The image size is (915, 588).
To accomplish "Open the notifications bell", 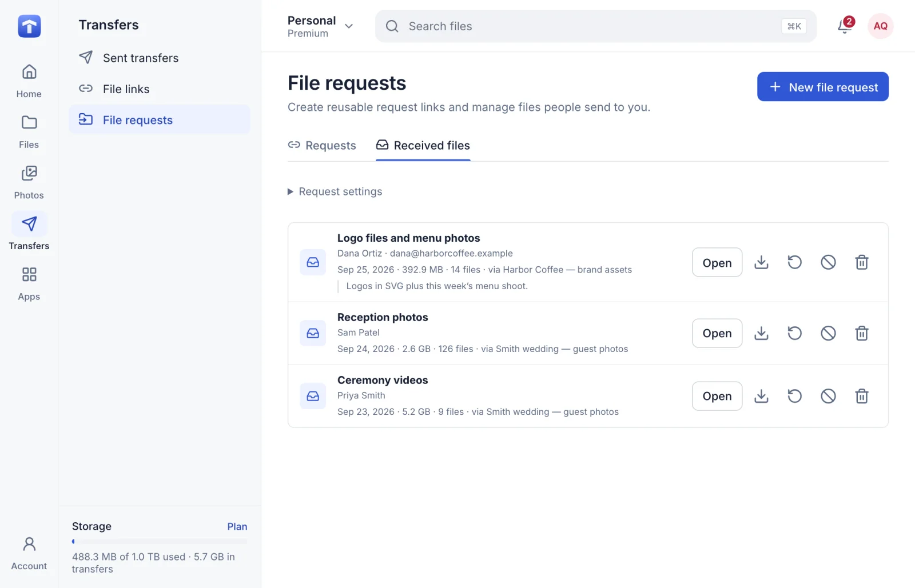I will pos(845,26).
